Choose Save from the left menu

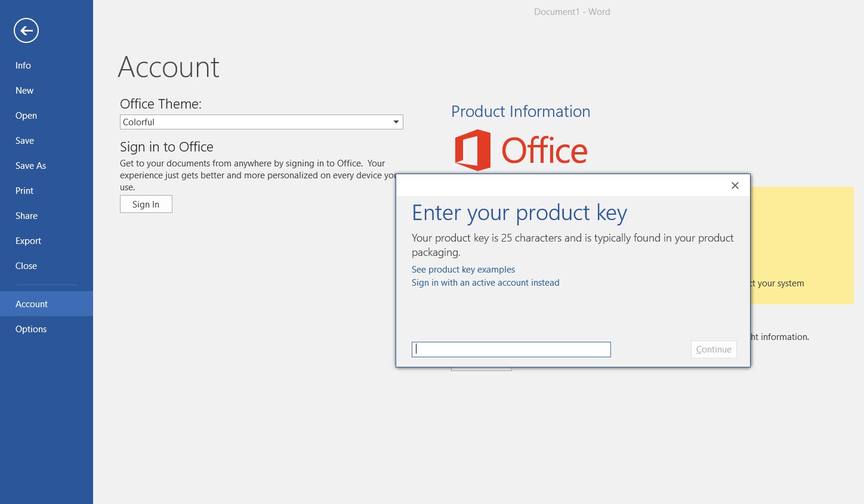(x=24, y=140)
